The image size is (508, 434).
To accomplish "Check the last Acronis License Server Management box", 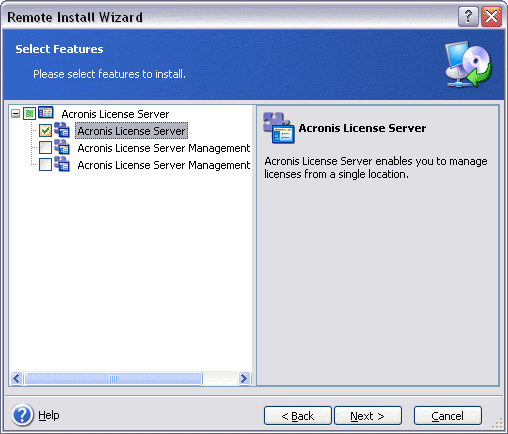I will coord(45,164).
